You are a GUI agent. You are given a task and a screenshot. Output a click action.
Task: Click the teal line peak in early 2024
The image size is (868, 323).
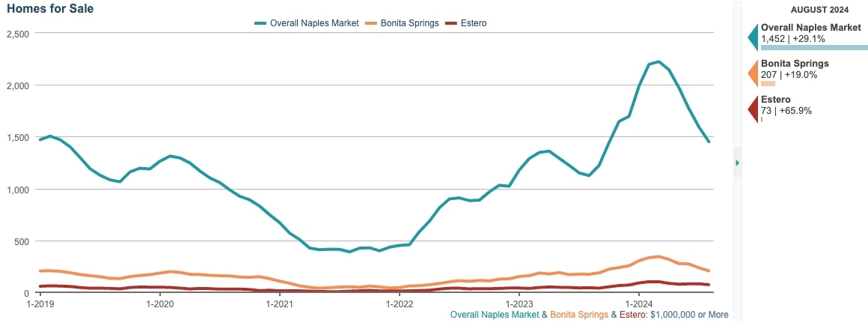658,61
